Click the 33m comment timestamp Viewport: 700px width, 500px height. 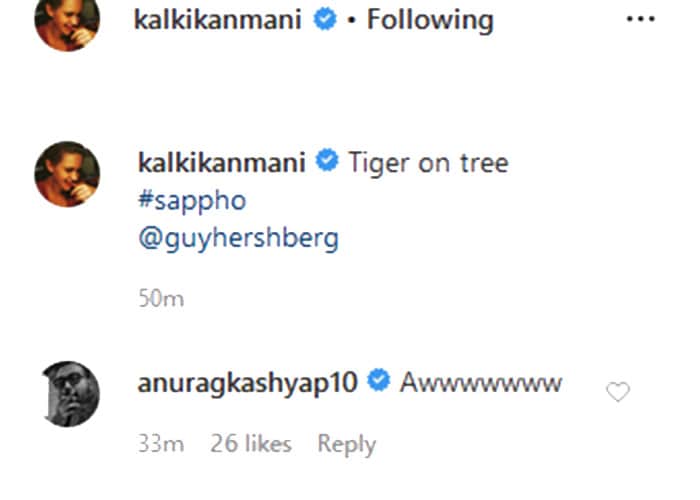coord(156,444)
